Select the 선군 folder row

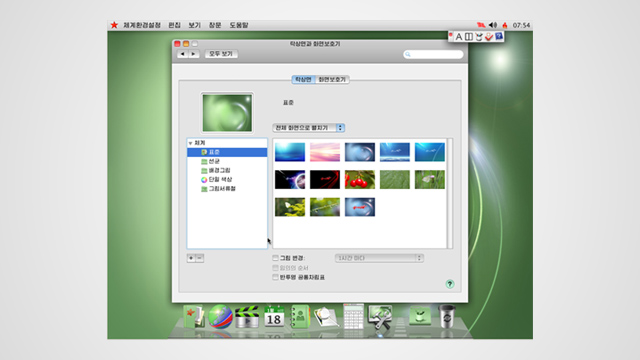click(x=227, y=161)
